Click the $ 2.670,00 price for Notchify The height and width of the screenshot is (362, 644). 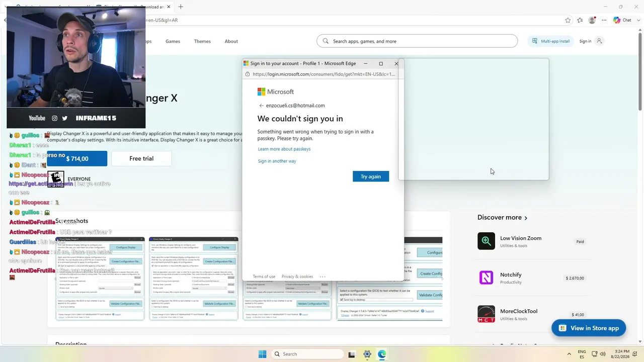575,278
